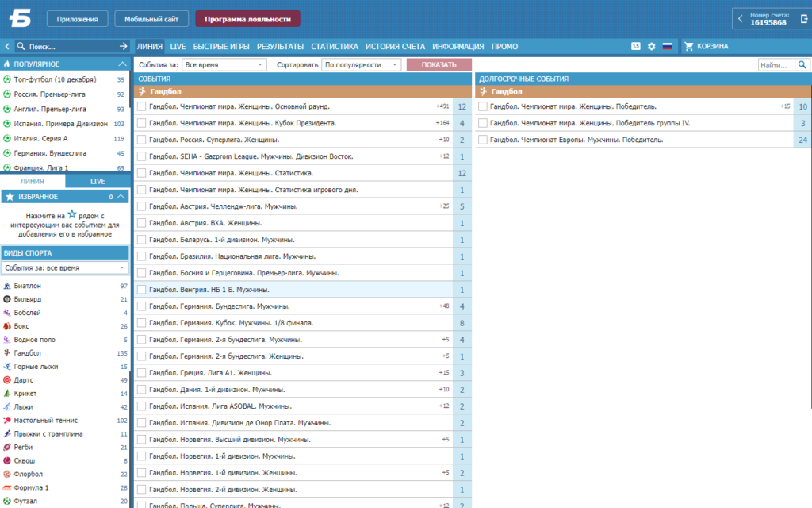Select Испания. Лига ASOBAL. Мужчины row text

(x=220, y=406)
